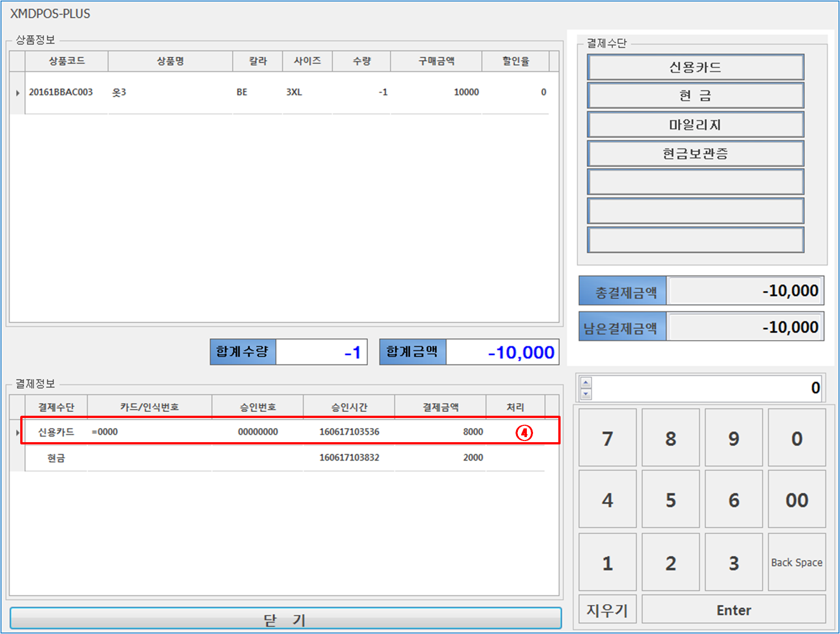Click first empty payment method button
The image size is (840, 634).
click(x=696, y=182)
